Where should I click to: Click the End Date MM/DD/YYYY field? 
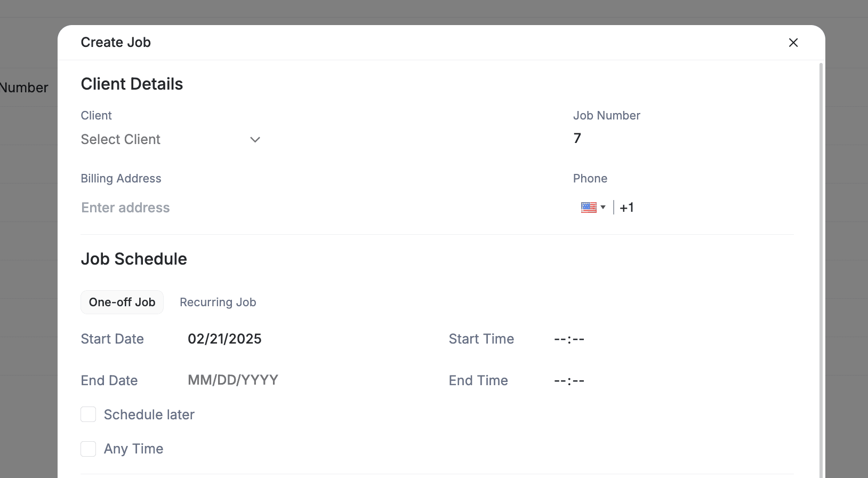[233, 380]
